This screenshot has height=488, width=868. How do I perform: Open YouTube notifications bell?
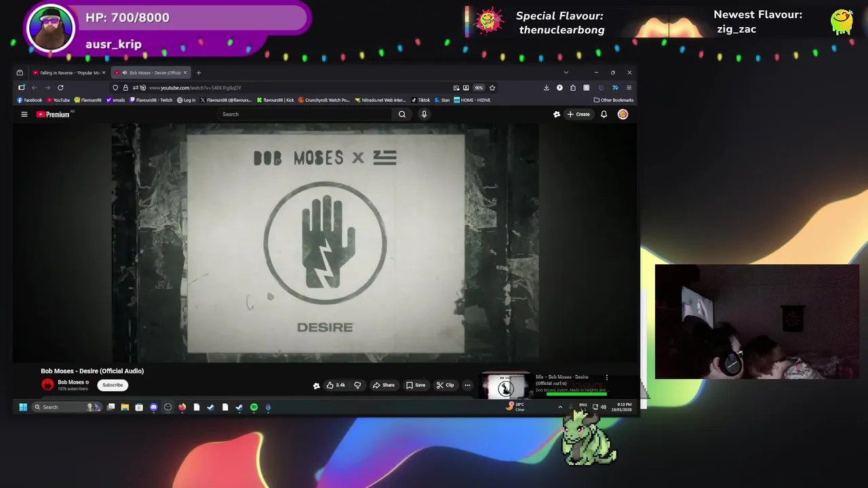604,115
